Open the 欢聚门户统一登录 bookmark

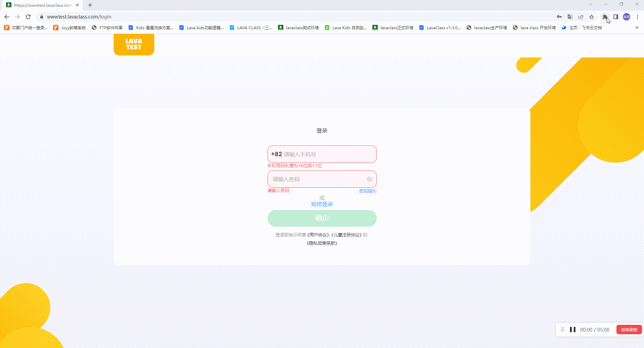pyautogui.click(x=26, y=28)
